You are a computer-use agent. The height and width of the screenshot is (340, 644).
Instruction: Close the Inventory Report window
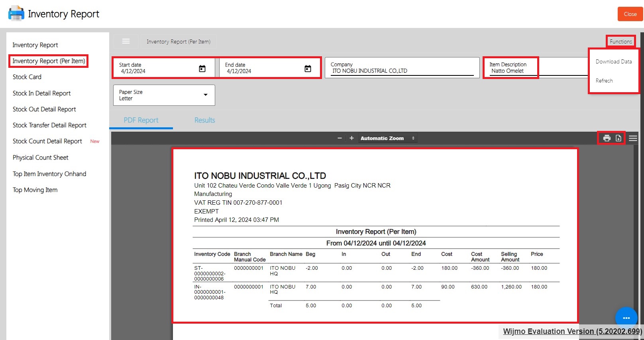(x=630, y=14)
